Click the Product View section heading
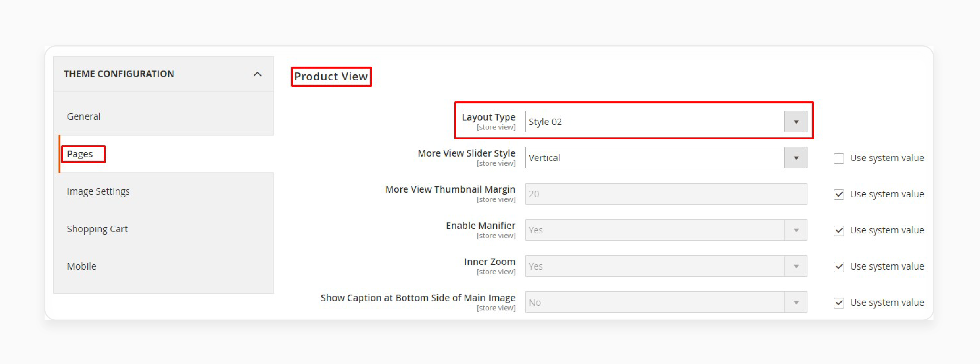980x364 pixels. tap(331, 77)
